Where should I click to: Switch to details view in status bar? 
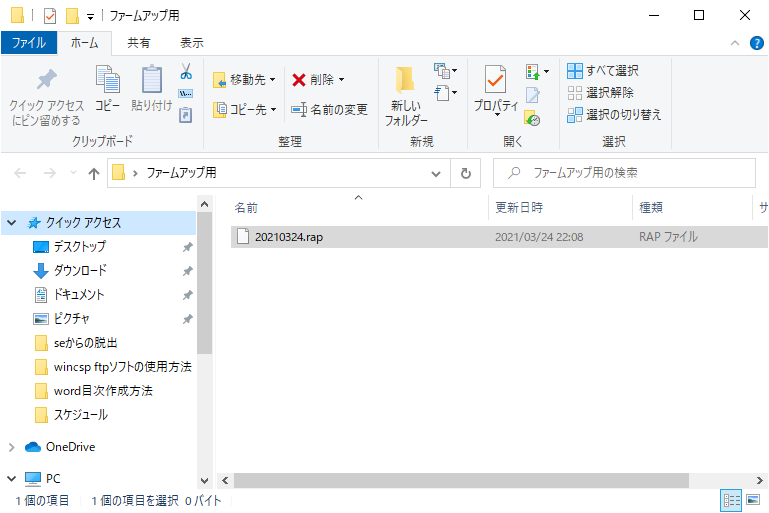coord(732,501)
